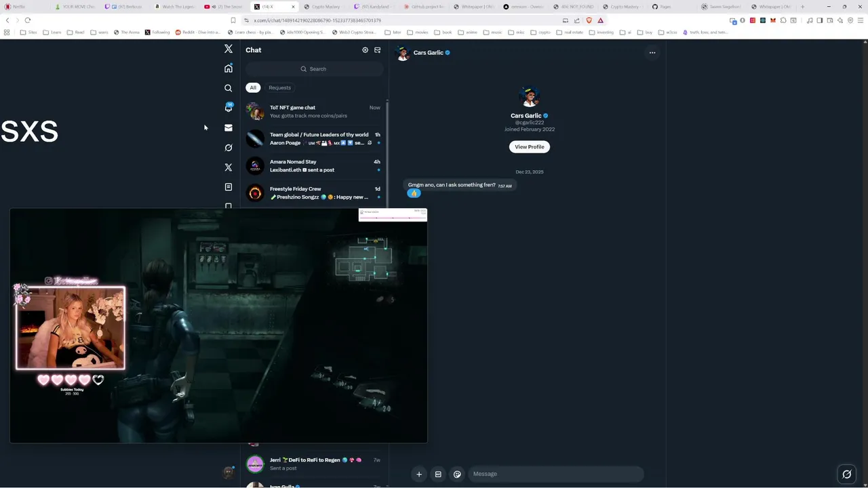Viewport: 868px width, 488px height.
Task: Toggle browser sidebar panel icon
Action: click(x=820, y=20)
